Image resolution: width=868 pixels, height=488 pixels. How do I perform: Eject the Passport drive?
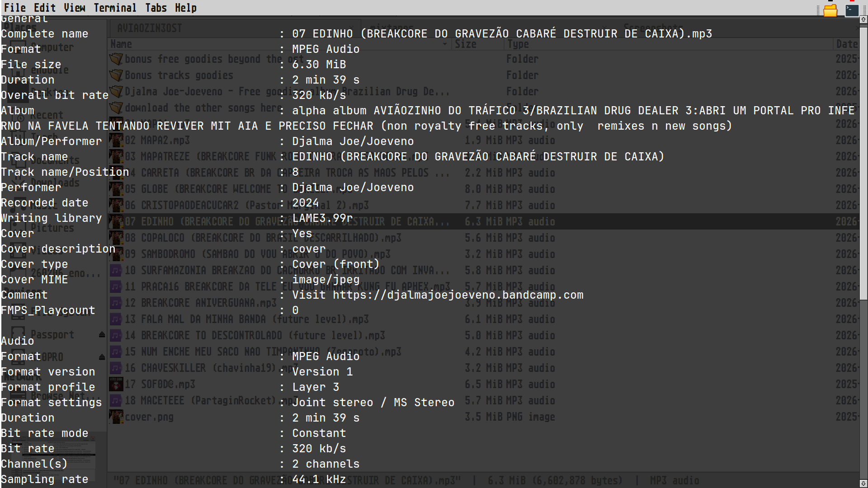102,334
